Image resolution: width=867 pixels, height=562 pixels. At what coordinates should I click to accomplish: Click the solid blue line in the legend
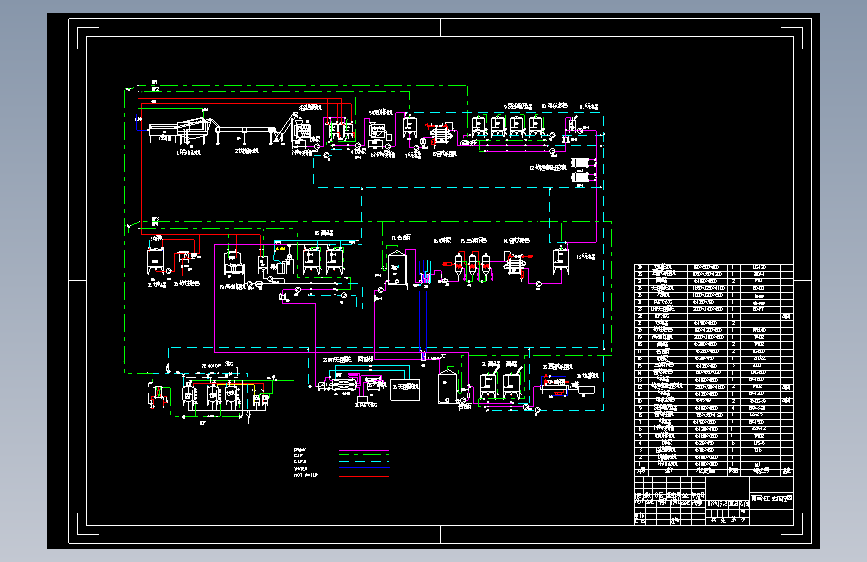pos(364,468)
